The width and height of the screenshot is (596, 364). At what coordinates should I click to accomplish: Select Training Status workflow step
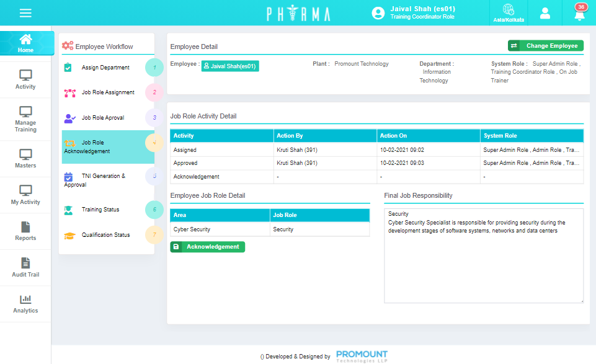pos(100,210)
